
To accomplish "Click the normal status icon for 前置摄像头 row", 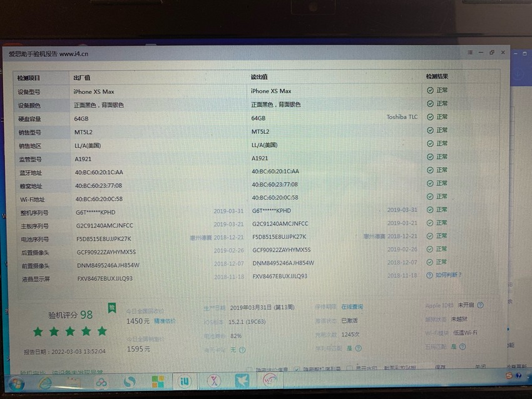I will coord(430,262).
